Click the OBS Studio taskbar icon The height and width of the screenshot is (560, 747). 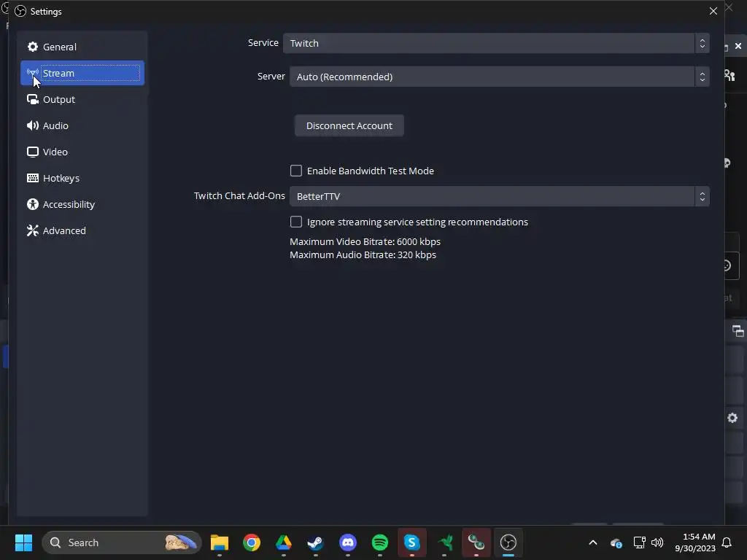click(508, 542)
